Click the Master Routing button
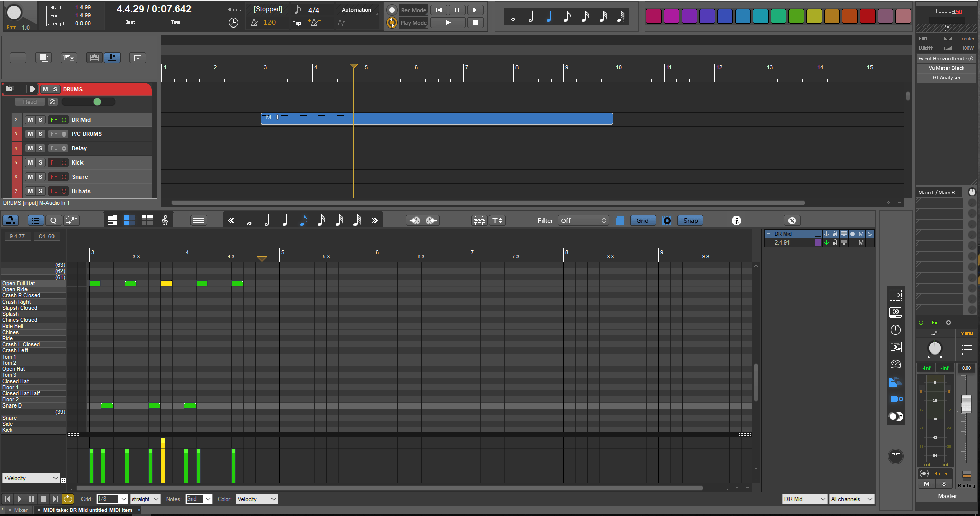The height and width of the screenshot is (516, 980). pyautogui.click(x=966, y=479)
